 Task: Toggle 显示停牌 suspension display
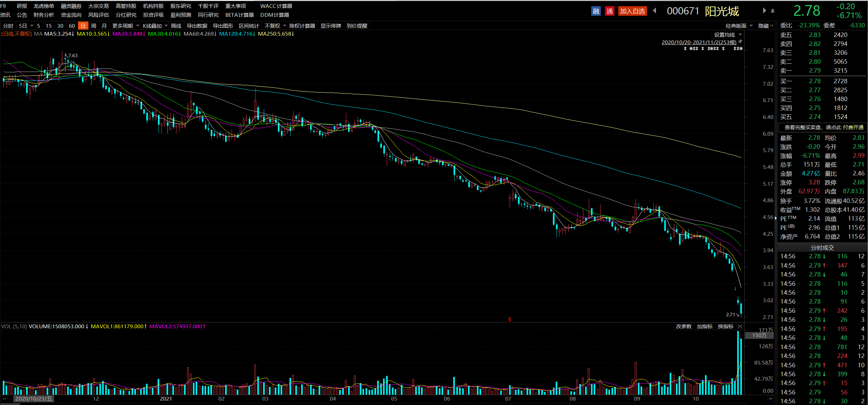(x=331, y=26)
